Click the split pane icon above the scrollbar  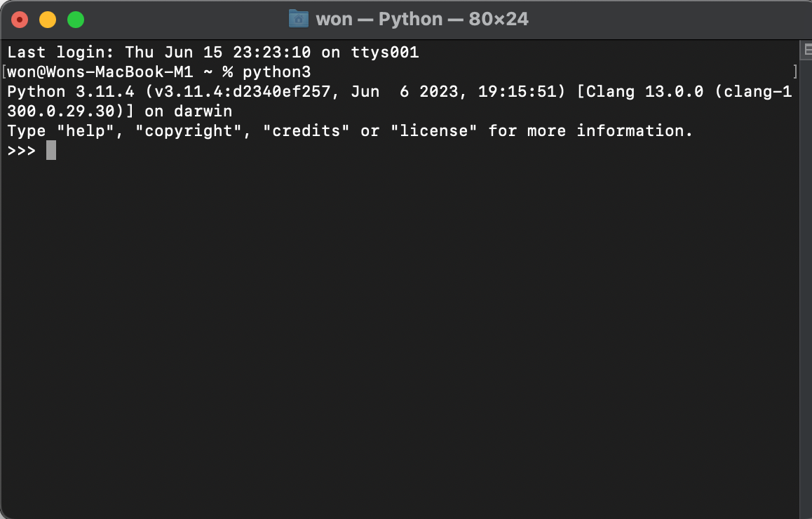807,50
